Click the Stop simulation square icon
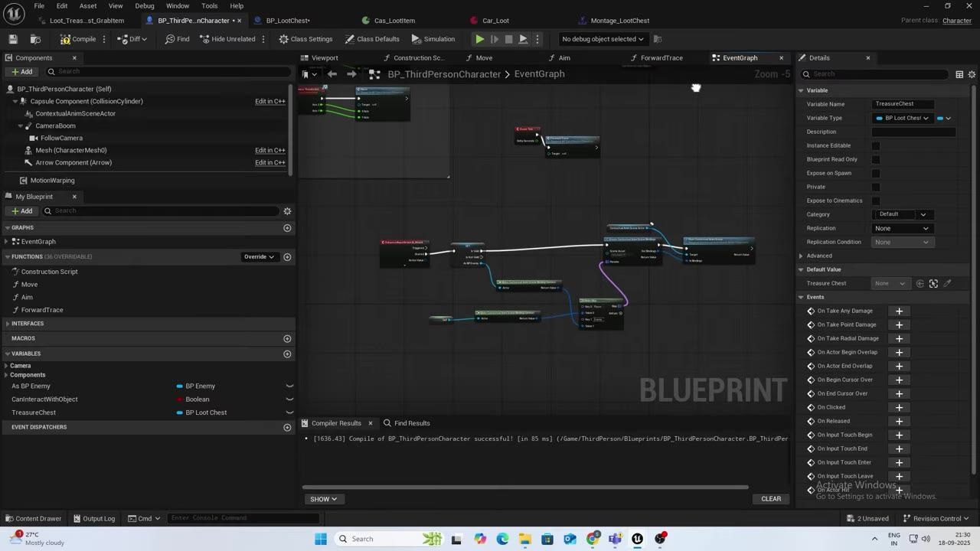Screen dimensions: 980x551 click(508, 39)
